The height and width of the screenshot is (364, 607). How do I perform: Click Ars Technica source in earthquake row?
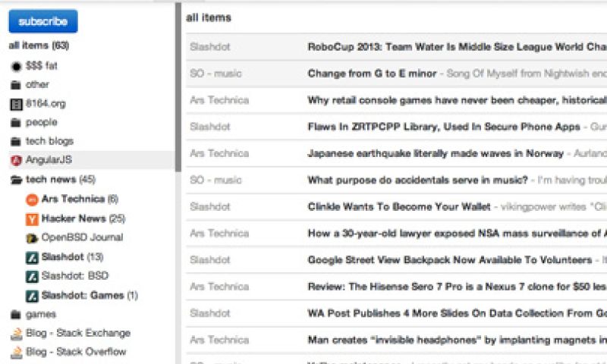coord(219,154)
